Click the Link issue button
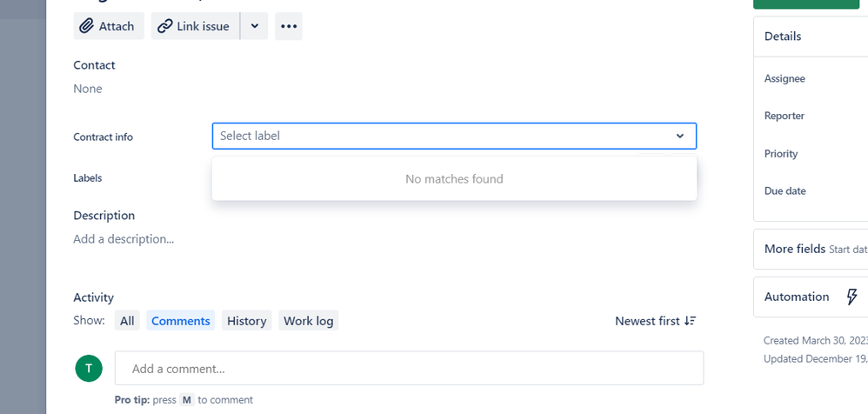Image resolution: width=868 pixels, height=414 pixels. coord(196,26)
